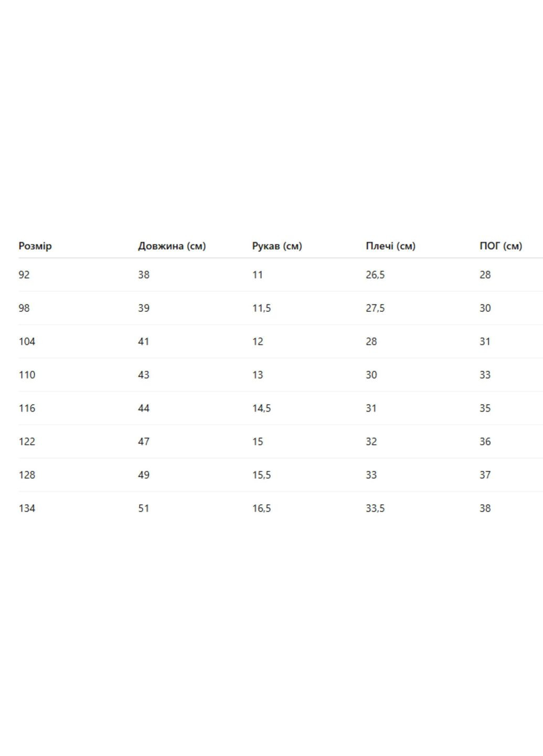The width and height of the screenshot is (543, 756).
Task: Click the 'Рукав (см)' column header
Action: pos(277,246)
